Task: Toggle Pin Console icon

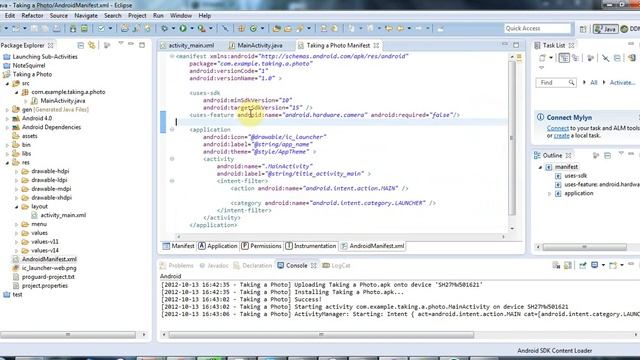Action: (582, 265)
